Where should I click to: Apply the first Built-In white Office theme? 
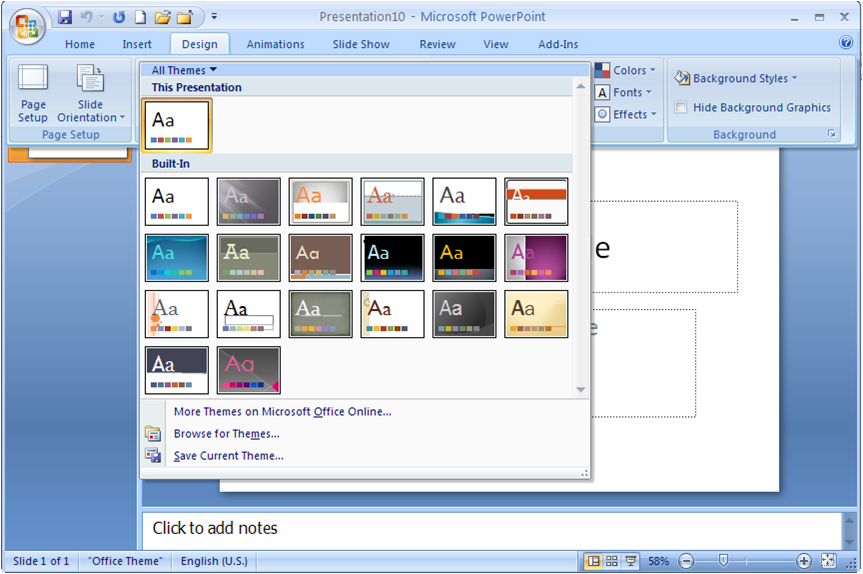click(177, 201)
